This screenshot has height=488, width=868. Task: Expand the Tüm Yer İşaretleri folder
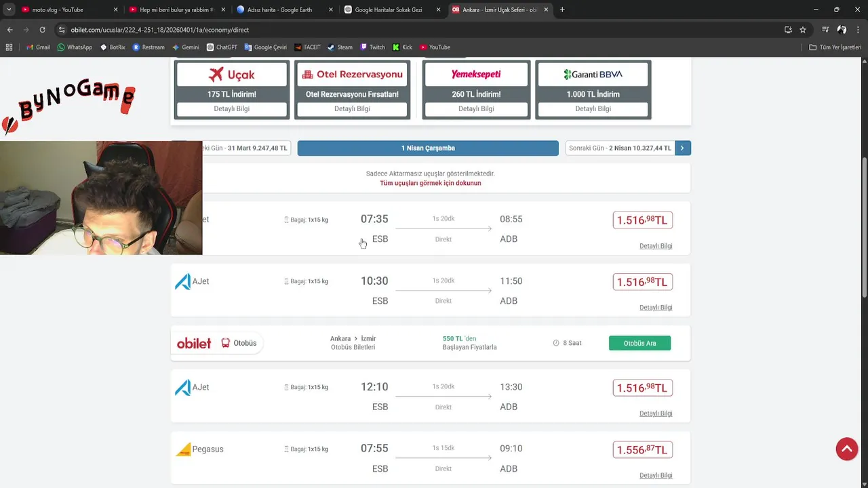835,47
